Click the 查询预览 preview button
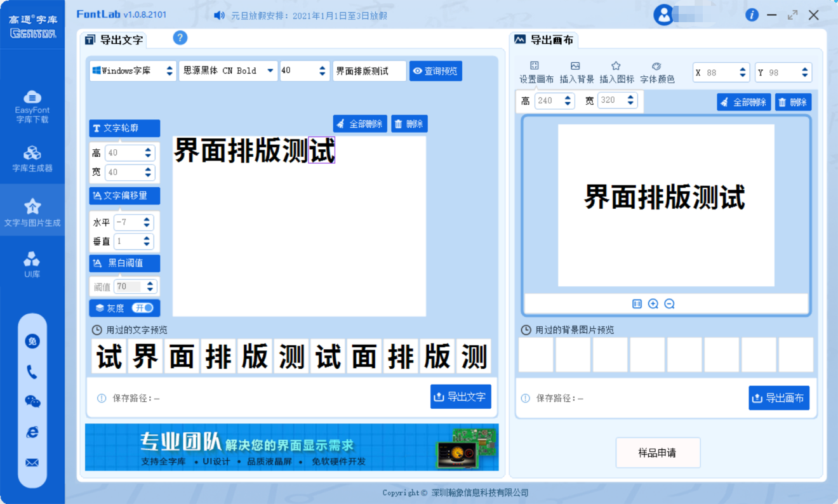838x504 pixels. pyautogui.click(x=436, y=71)
